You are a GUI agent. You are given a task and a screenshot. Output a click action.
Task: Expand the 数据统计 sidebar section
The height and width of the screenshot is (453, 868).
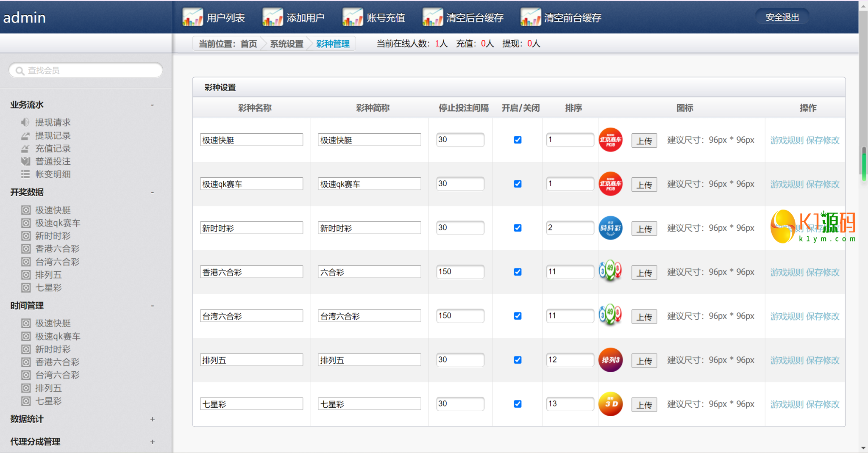coord(152,419)
